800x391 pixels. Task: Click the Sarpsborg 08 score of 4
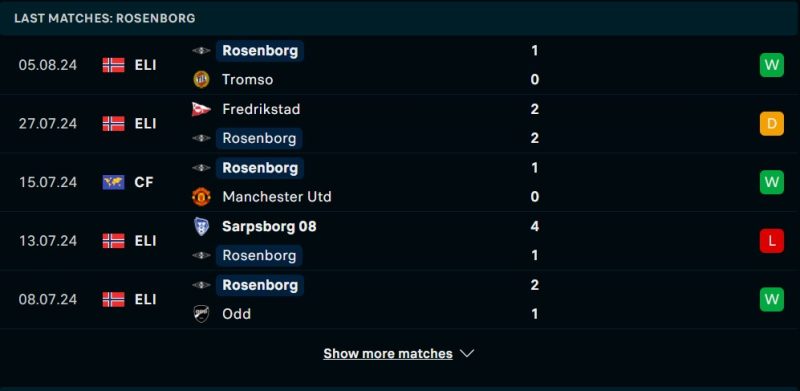pyautogui.click(x=534, y=226)
